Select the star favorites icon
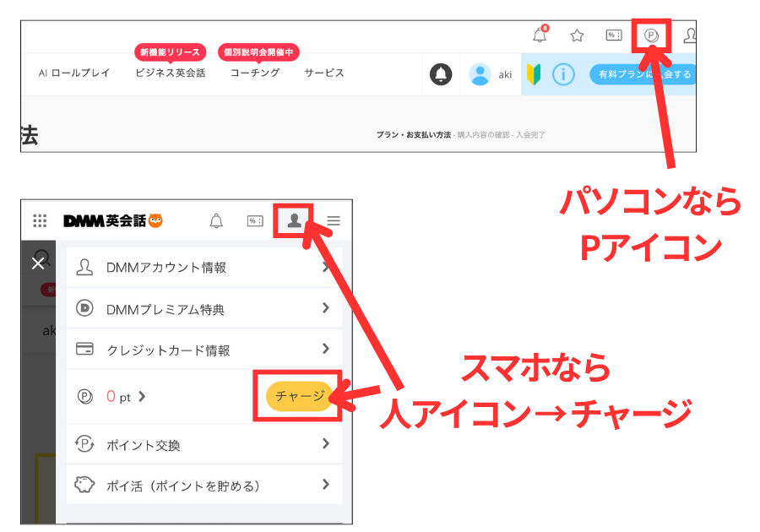760x532 pixels. (576, 35)
